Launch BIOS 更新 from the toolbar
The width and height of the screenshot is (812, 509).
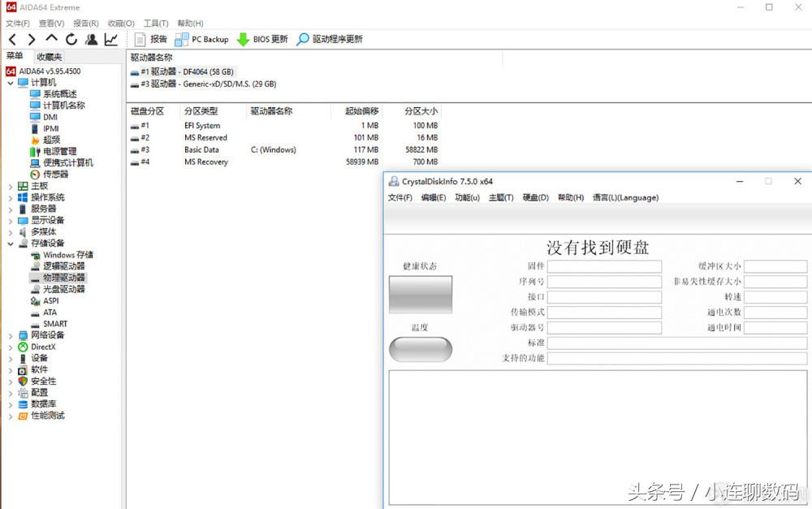(x=262, y=39)
